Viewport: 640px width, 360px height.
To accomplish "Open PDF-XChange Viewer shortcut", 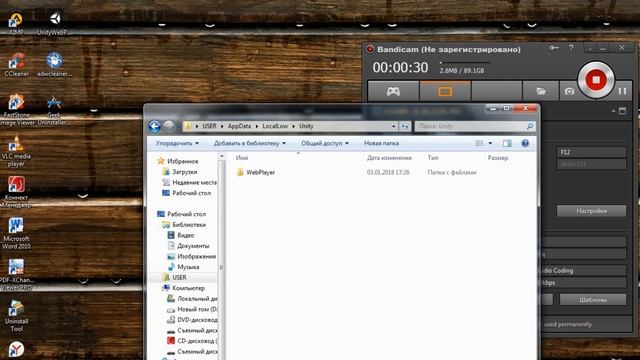I will (16, 274).
